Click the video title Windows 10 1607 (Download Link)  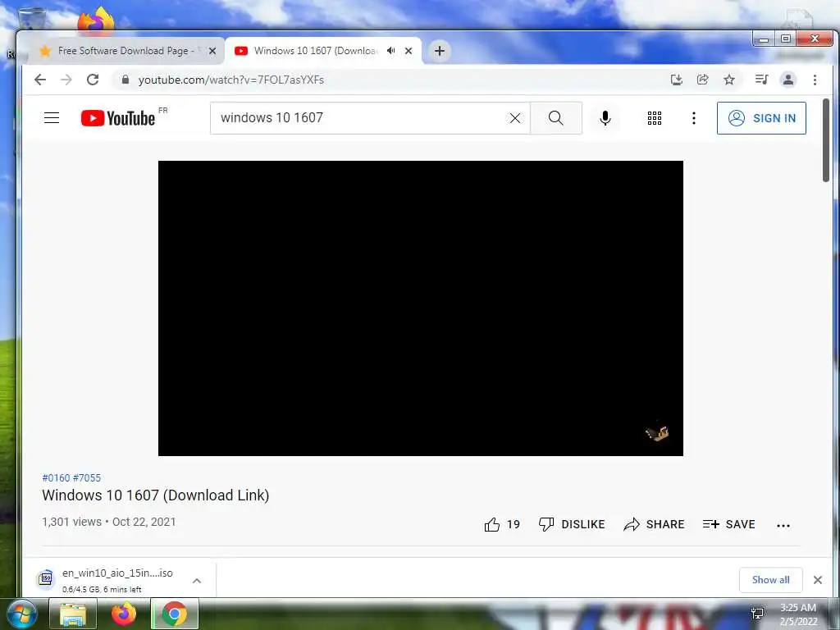[155, 495]
